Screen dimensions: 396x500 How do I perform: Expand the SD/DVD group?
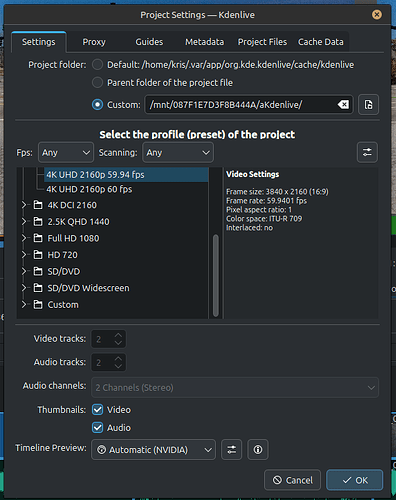(24, 271)
